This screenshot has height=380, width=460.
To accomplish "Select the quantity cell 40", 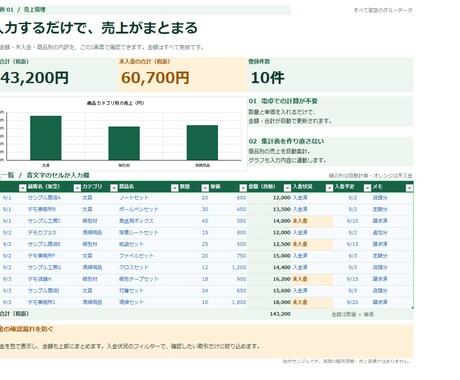I will click(x=205, y=221).
